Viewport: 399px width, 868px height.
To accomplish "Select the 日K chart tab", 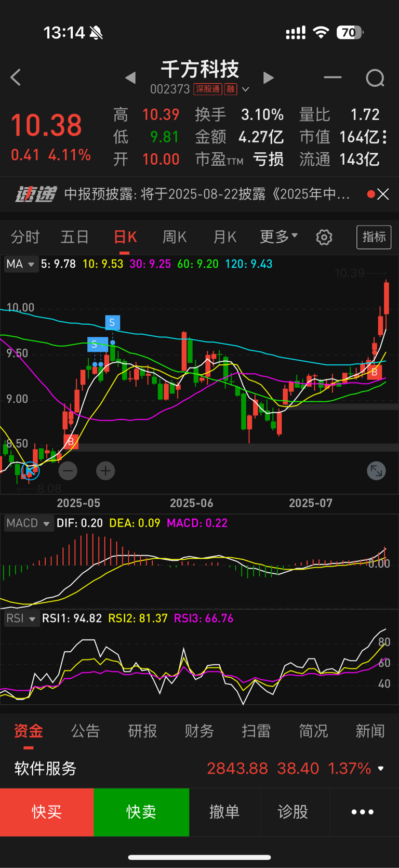I will click(125, 237).
